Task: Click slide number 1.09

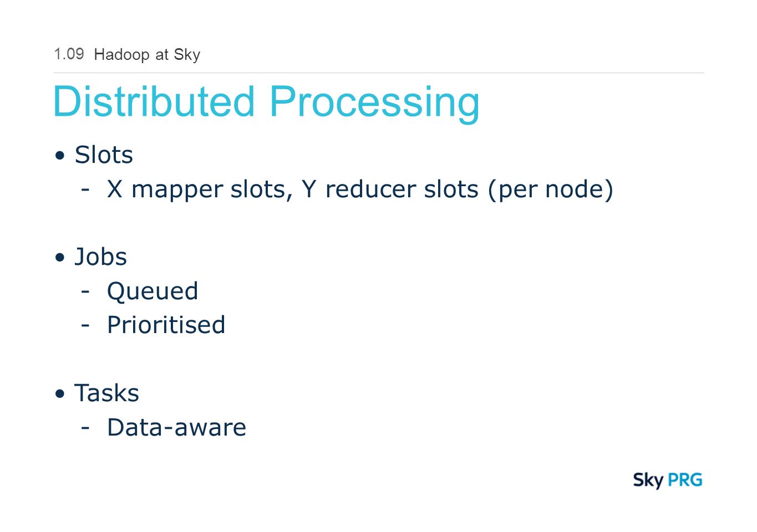Action: coord(69,54)
